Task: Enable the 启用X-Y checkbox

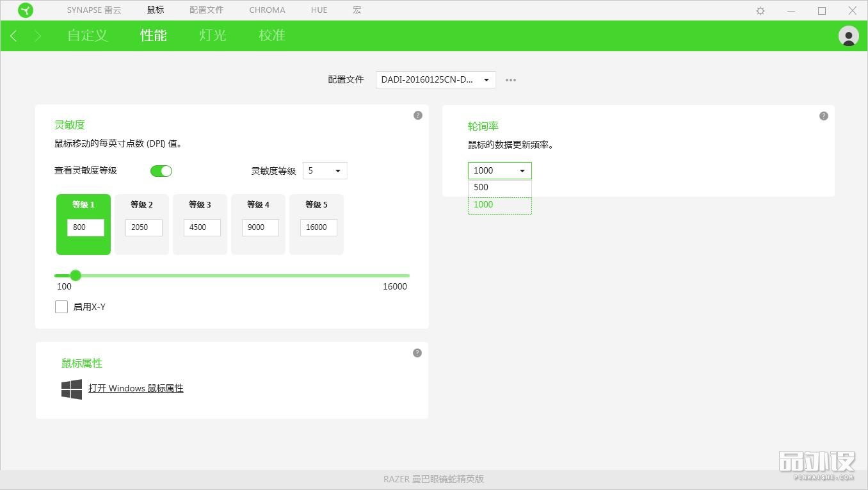Action: click(61, 307)
